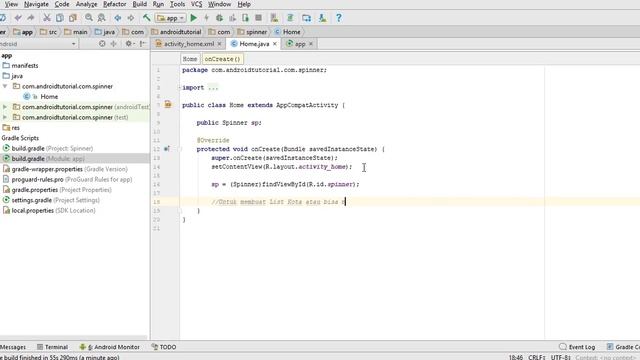Screen dimensions: 640x360
Task: Click the Collapse All icon in project panel
Action: pos(113,44)
